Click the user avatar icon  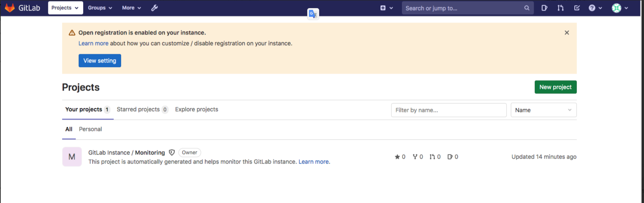[617, 8]
